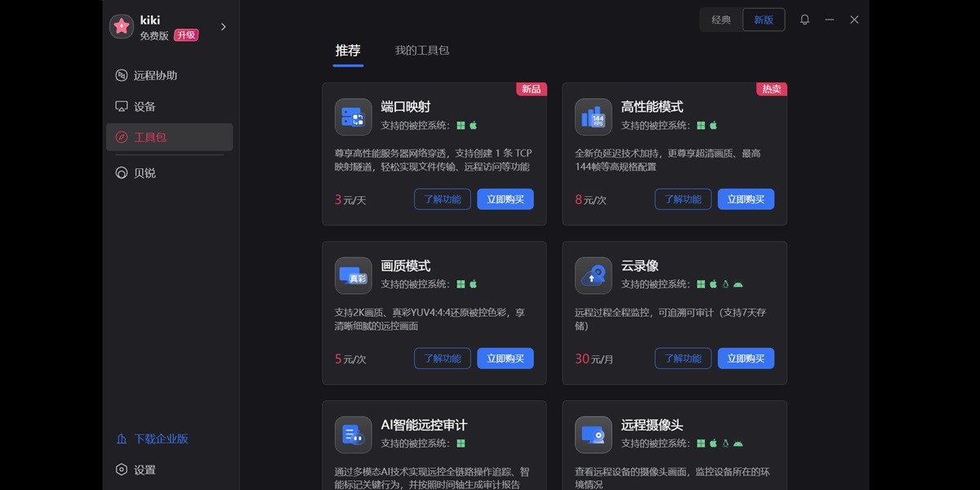This screenshot has width=980, height=490.
Task: Switch to the 我的工具包 tab
Action: click(x=421, y=50)
